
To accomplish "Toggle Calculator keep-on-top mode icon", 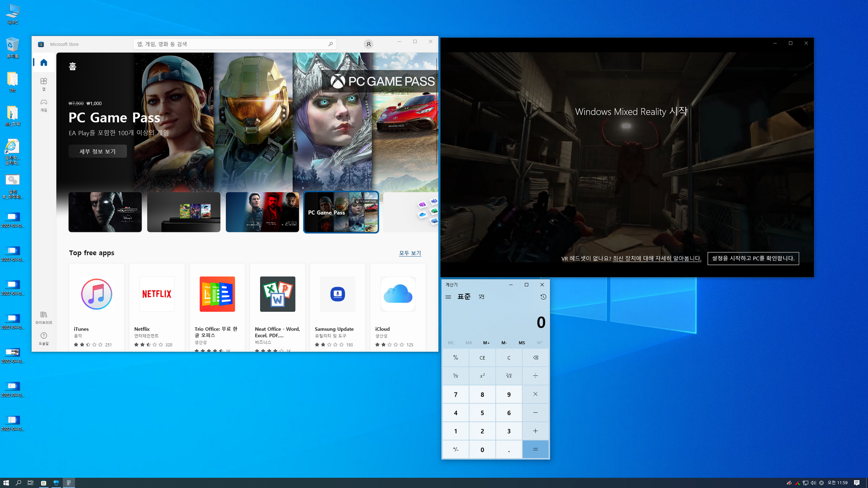I will click(481, 297).
